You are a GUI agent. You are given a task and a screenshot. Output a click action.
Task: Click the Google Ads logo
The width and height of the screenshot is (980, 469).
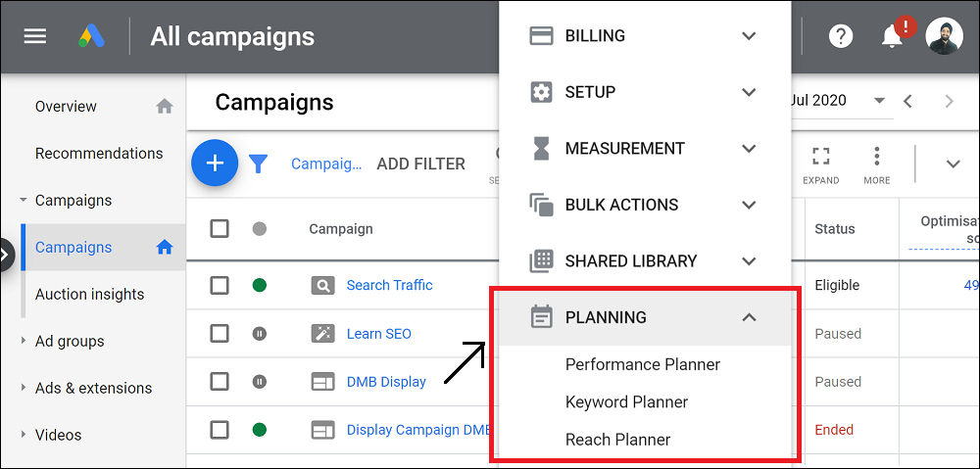91,36
